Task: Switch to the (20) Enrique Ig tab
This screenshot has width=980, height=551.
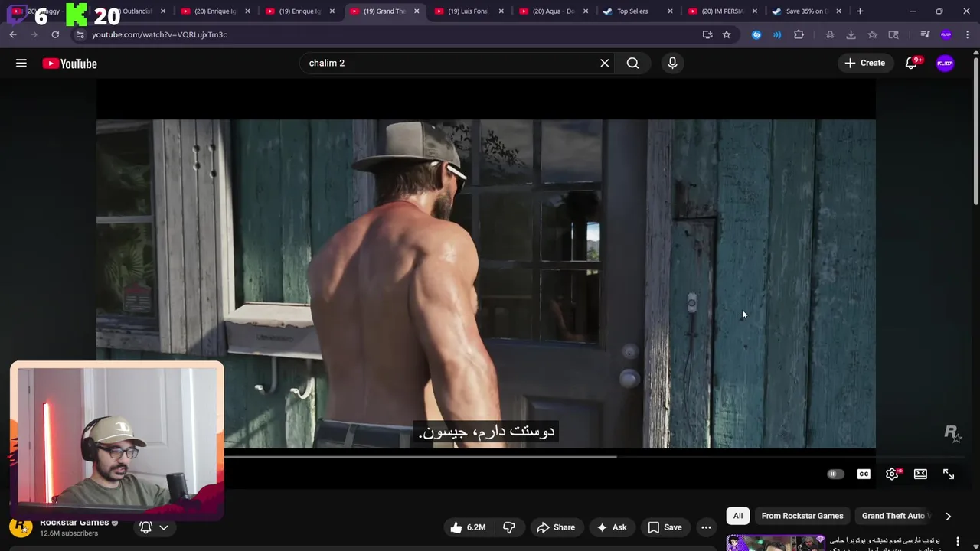Action: tap(216, 11)
